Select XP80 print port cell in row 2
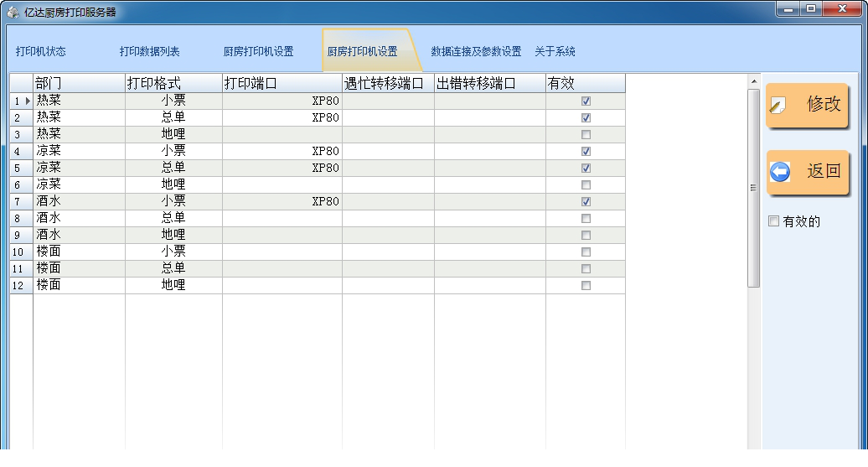 tap(282, 117)
